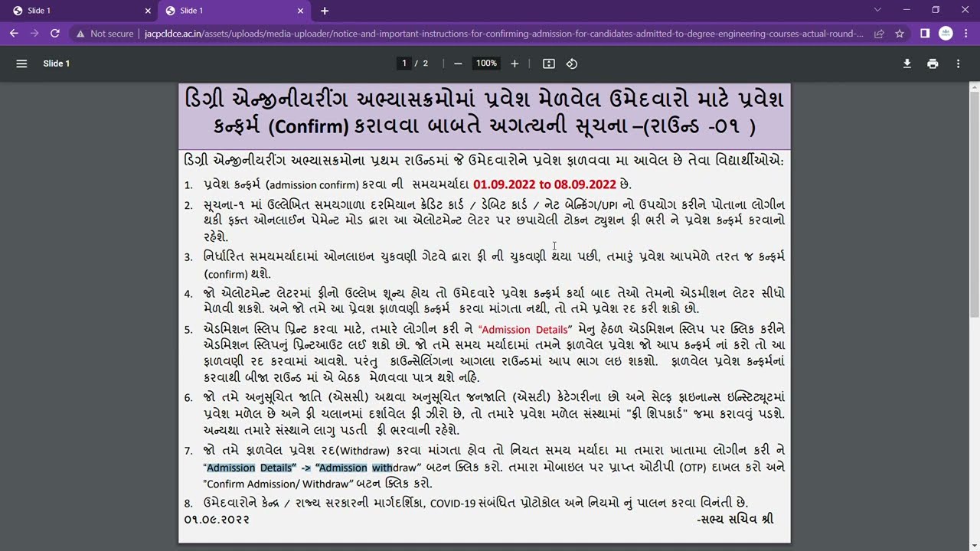Image resolution: width=980 pixels, height=551 pixels.
Task: Zoom in on the PDF document
Action: (514, 64)
